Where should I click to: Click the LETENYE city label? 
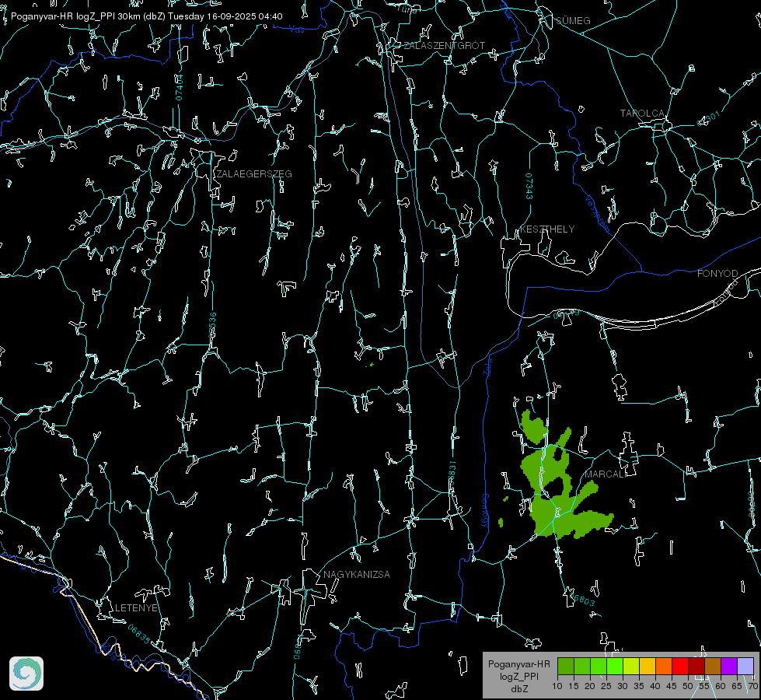(136, 608)
